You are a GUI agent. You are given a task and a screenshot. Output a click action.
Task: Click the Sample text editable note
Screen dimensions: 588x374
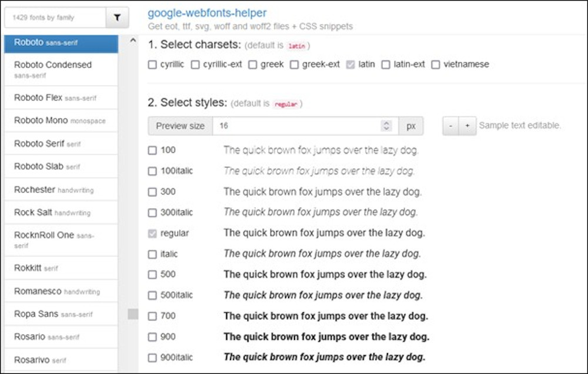tap(520, 125)
